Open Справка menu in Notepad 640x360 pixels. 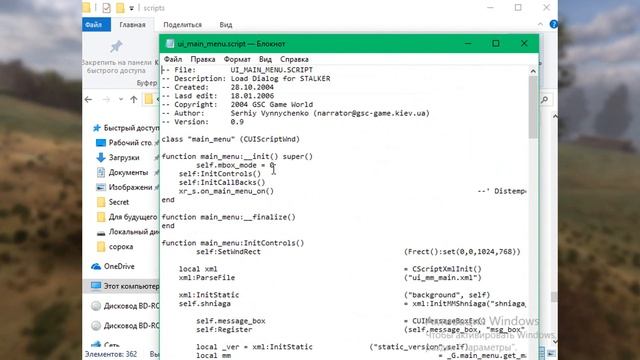coord(294,59)
